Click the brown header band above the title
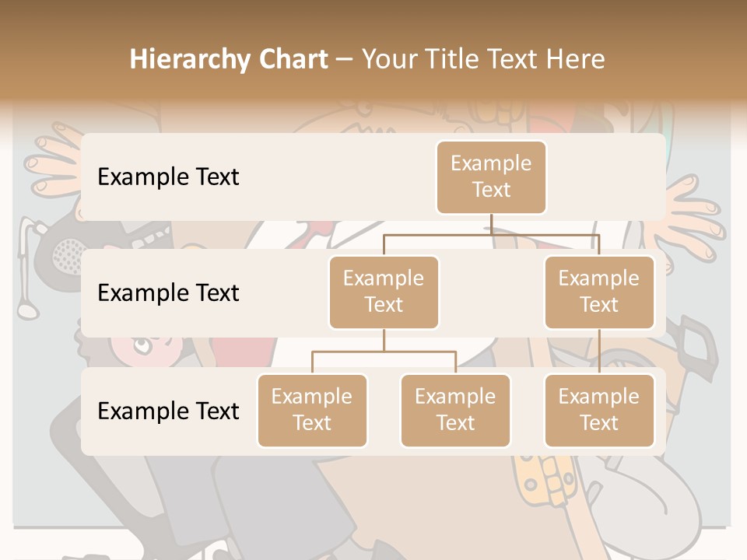747x560 pixels. point(373,16)
